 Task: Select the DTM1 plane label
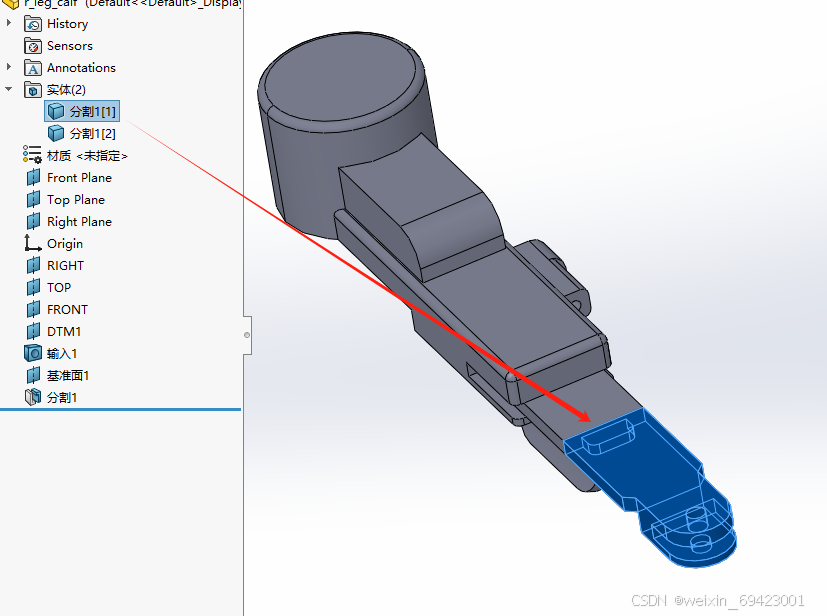click(64, 332)
